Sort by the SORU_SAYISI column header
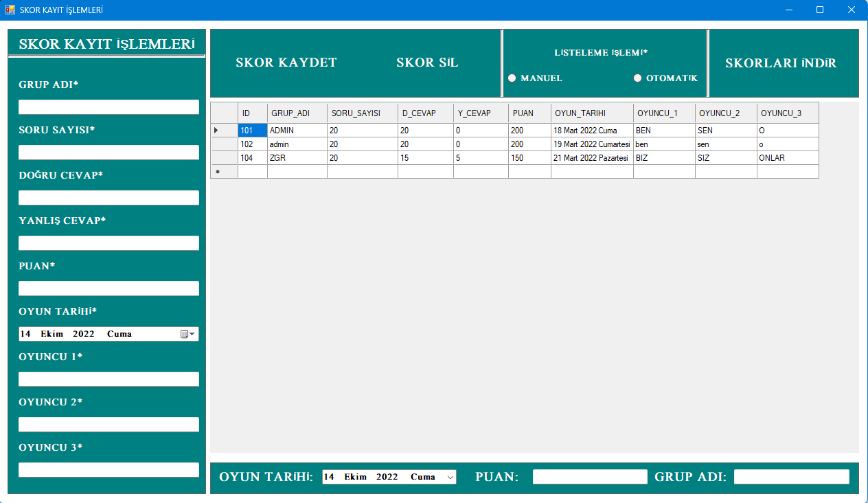The image size is (868, 503). [x=363, y=113]
